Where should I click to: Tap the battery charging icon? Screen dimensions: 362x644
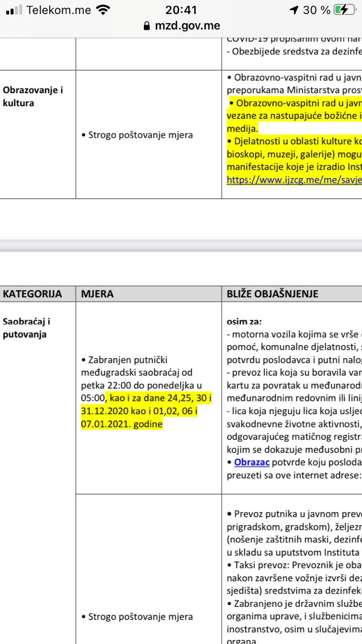click(344, 10)
